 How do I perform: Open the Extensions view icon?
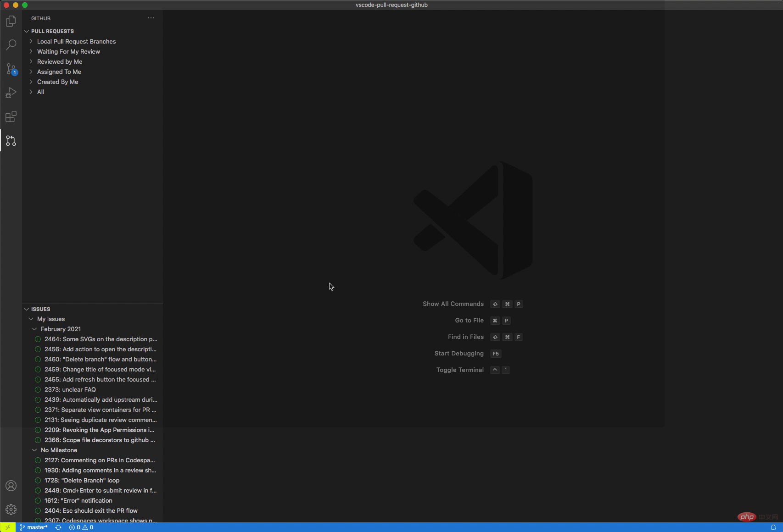(x=11, y=117)
